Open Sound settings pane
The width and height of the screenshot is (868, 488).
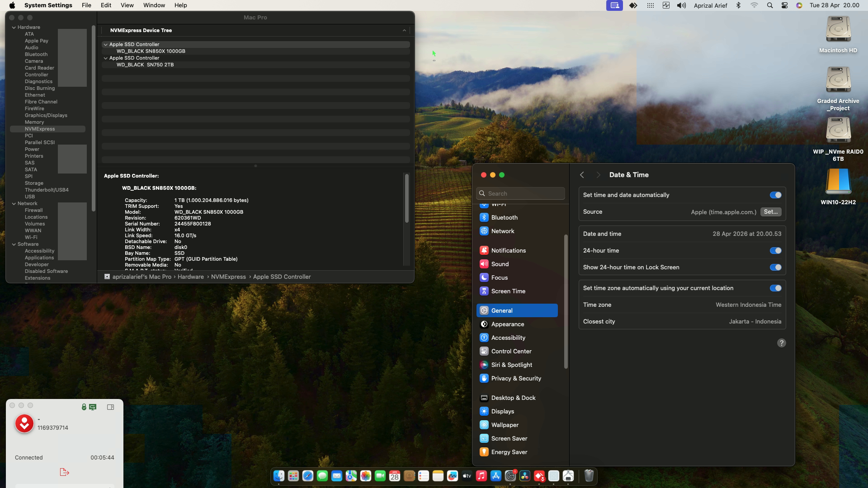(517, 264)
